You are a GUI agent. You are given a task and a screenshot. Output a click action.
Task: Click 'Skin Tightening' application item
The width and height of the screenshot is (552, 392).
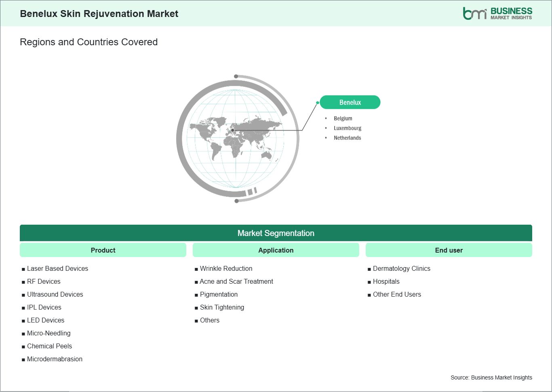click(222, 307)
